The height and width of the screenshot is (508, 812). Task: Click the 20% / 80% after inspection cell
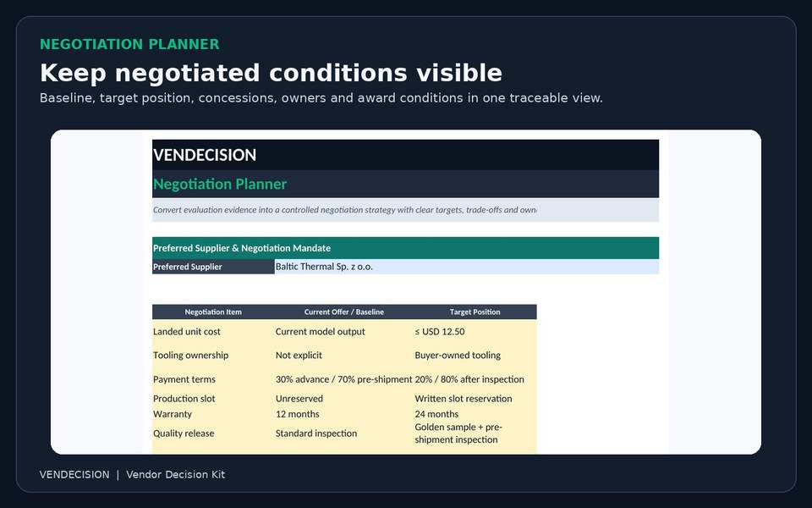pos(475,379)
